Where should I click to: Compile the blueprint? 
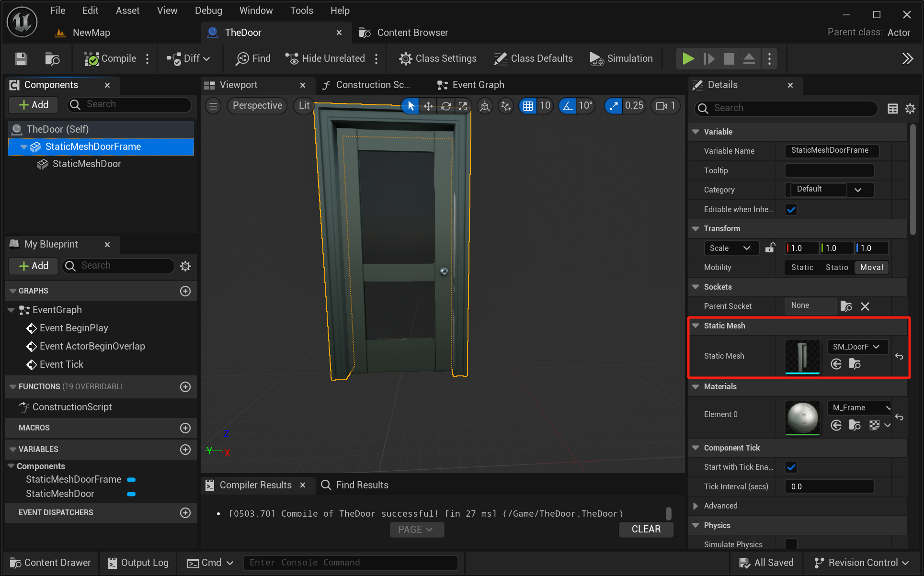[110, 58]
